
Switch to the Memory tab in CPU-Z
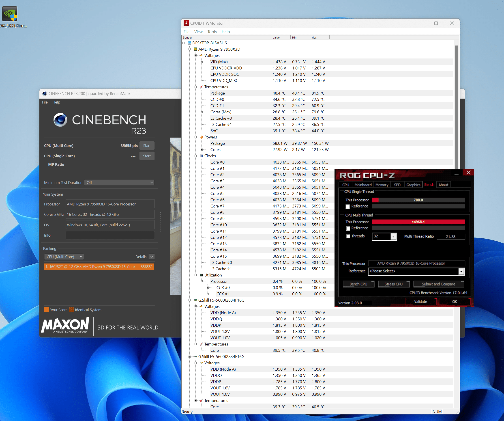382,185
